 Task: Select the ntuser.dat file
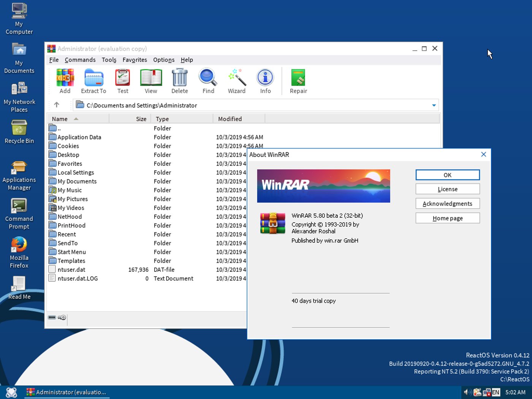(71, 269)
